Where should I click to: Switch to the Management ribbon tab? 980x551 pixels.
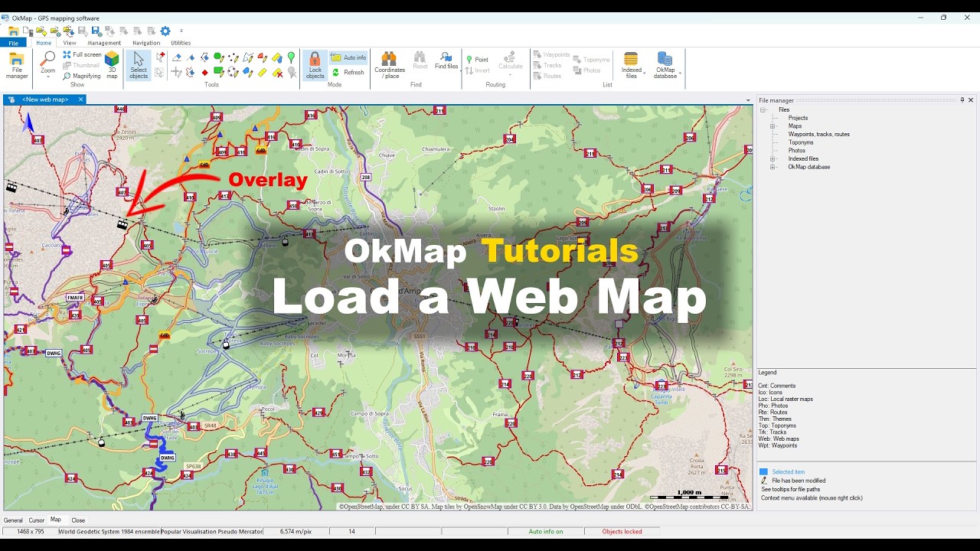point(104,43)
